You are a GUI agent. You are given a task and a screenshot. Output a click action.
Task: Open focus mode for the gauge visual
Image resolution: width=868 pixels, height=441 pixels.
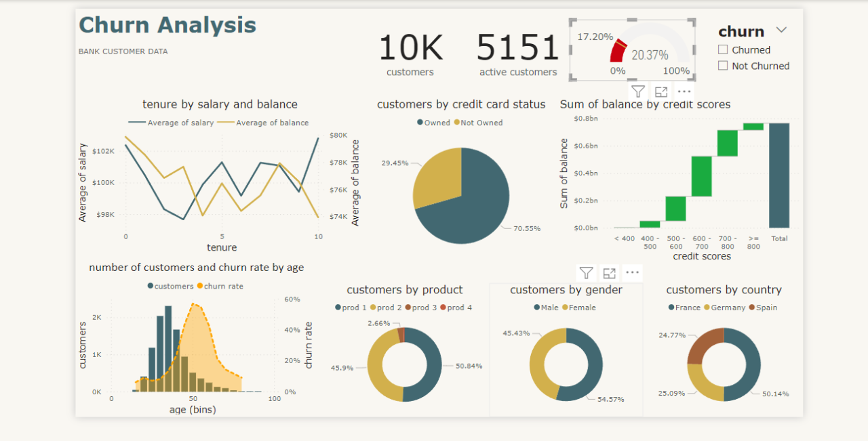(x=660, y=91)
